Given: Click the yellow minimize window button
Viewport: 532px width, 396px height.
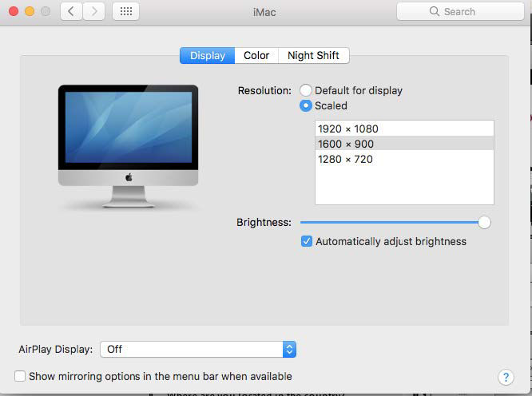Looking at the screenshot, I should tap(30, 11).
